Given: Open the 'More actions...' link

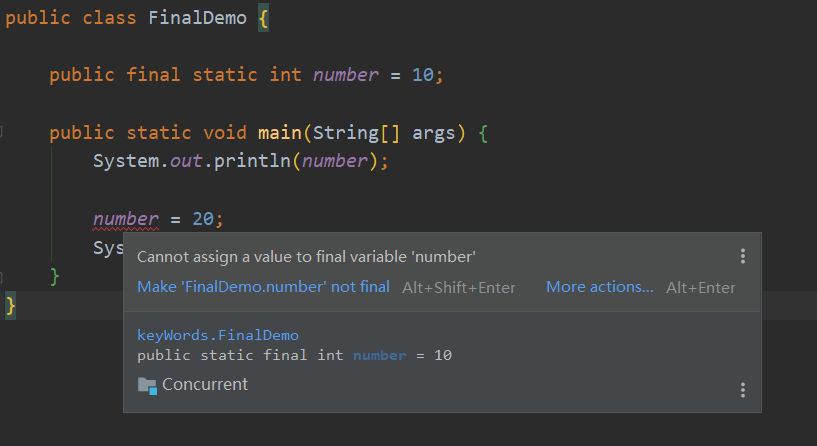Looking at the screenshot, I should (x=599, y=287).
